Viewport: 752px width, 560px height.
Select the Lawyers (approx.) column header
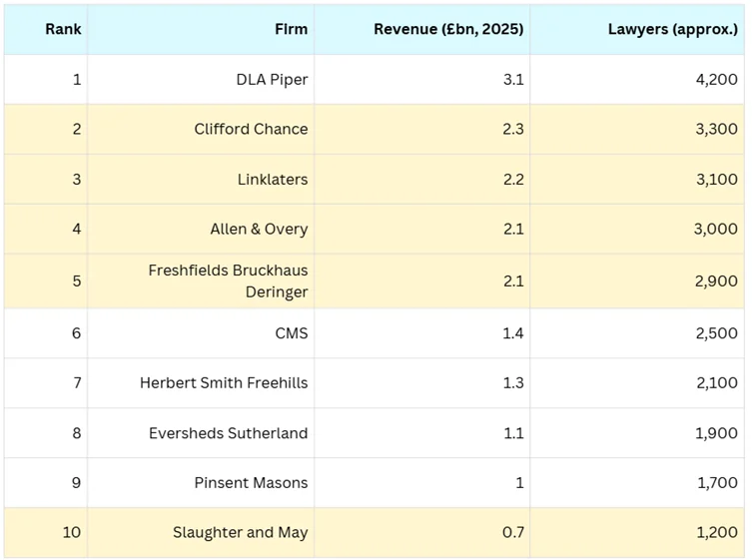672,29
